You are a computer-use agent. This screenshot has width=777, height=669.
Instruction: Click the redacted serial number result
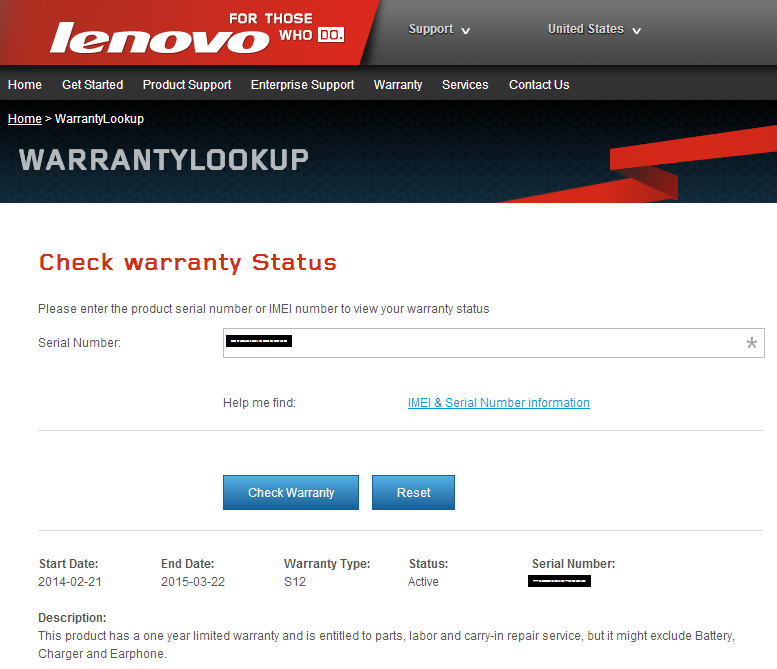tap(559, 581)
